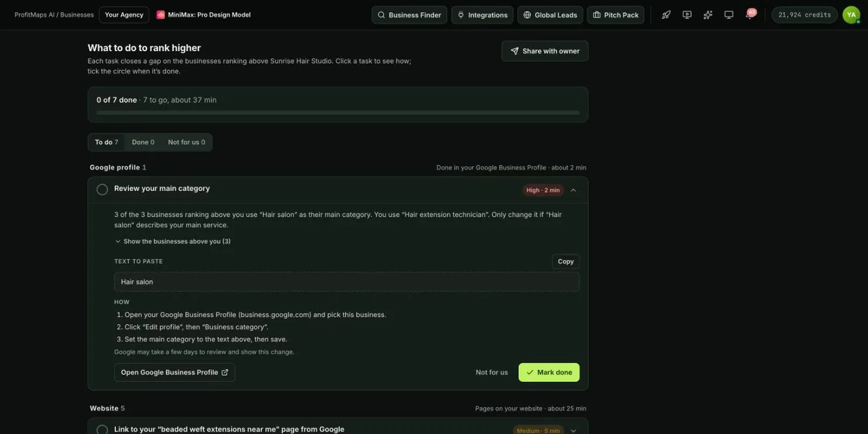Viewport: 868px width, 434px height.
Task: Click the '0 of 7 done' progress text
Action: (117, 100)
